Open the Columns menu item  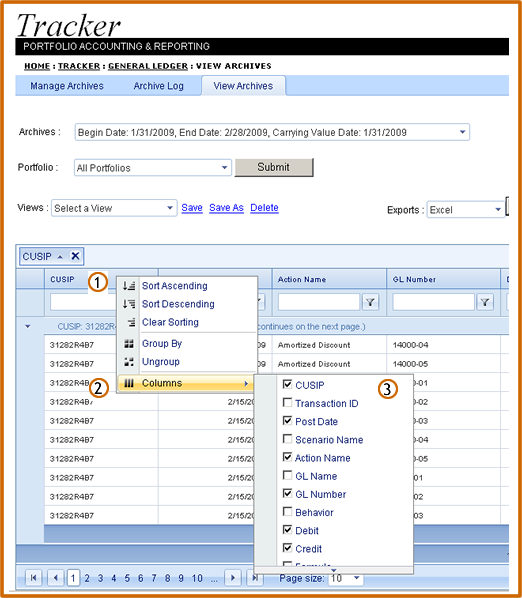pos(185,383)
